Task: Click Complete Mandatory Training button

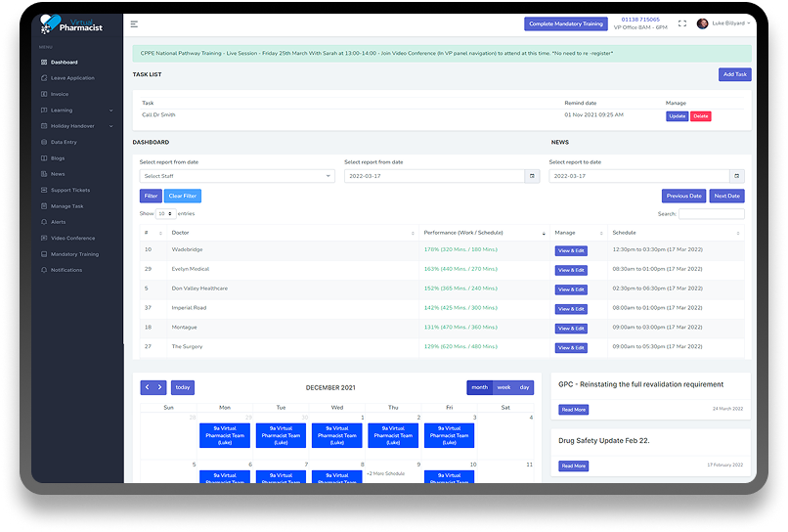Action: click(566, 23)
